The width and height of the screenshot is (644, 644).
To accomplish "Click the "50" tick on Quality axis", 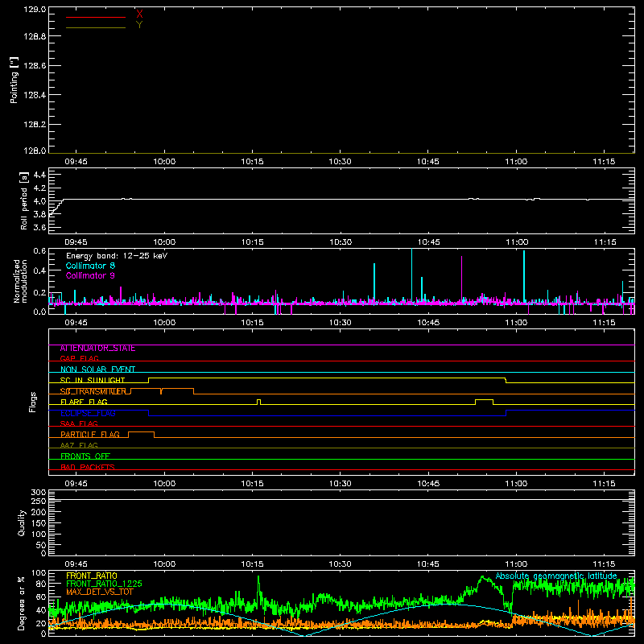I will pyautogui.click(x=41, y=545).
